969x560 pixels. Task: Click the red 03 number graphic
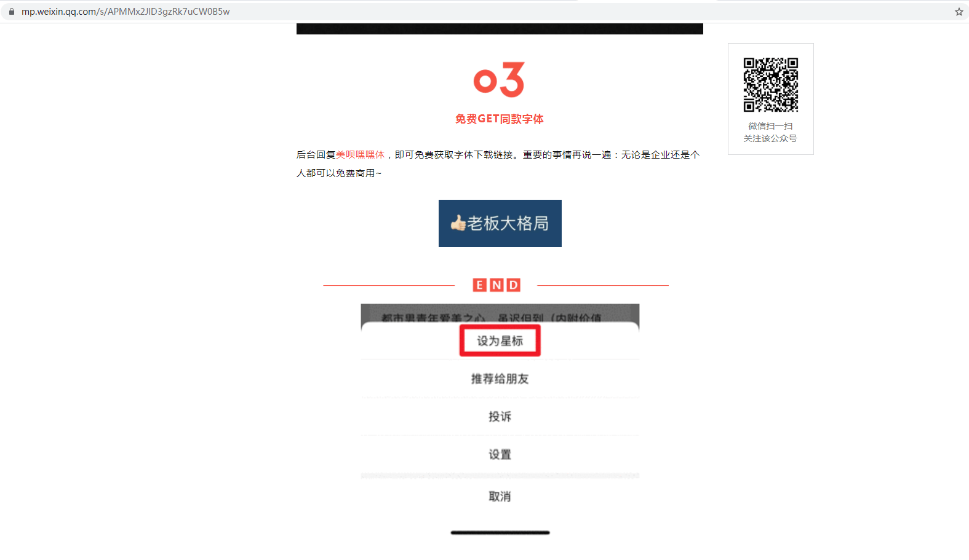[x=499, y=79]
